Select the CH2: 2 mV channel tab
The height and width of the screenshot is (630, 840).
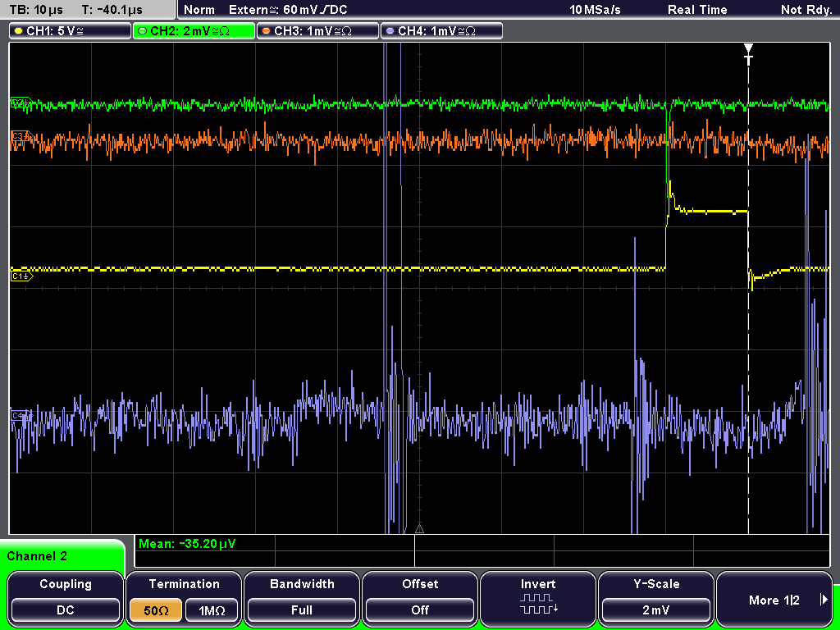194,31
